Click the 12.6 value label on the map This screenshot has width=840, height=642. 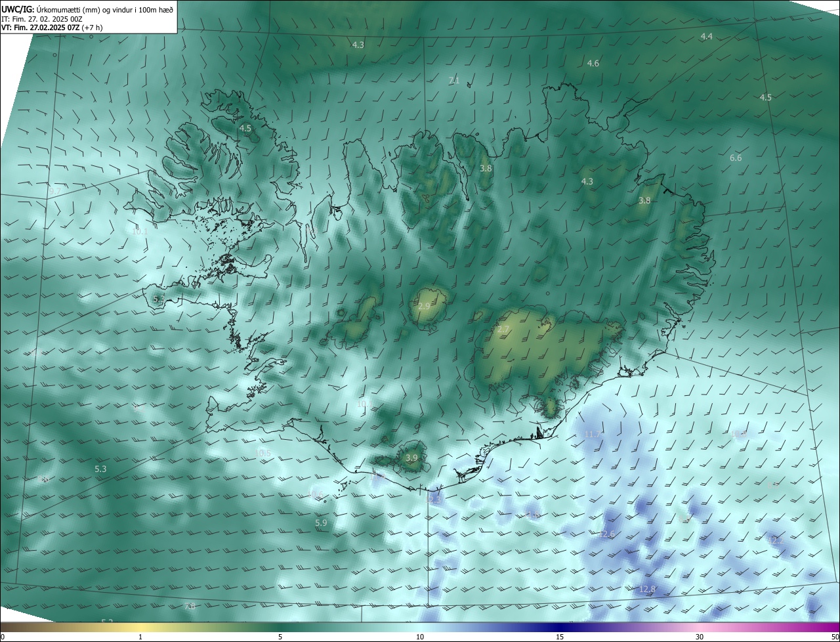pos(606,534)
